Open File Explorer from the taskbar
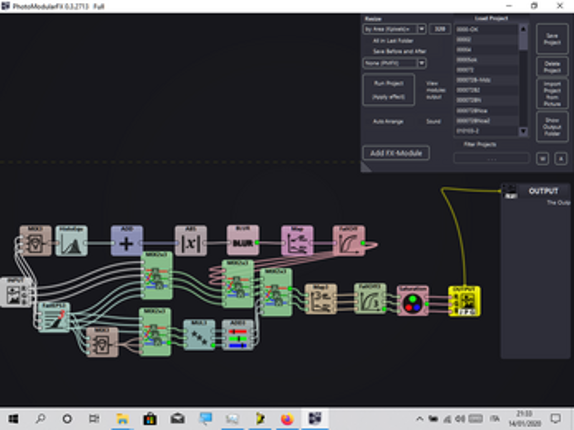Screen dimensions: 574x430 122,418
